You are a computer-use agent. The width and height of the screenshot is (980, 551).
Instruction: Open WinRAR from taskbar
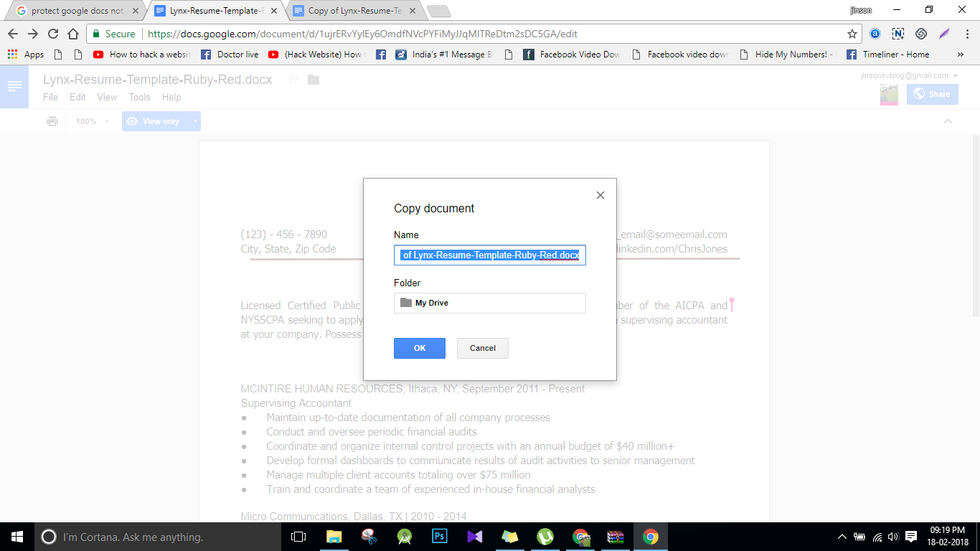click(616, 537)
